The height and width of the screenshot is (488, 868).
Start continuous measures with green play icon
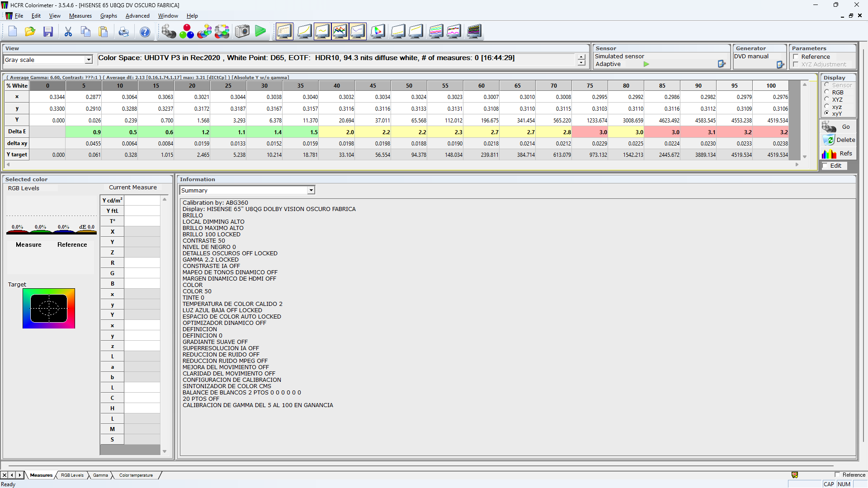pyautogui.click(x=260, y=31)
